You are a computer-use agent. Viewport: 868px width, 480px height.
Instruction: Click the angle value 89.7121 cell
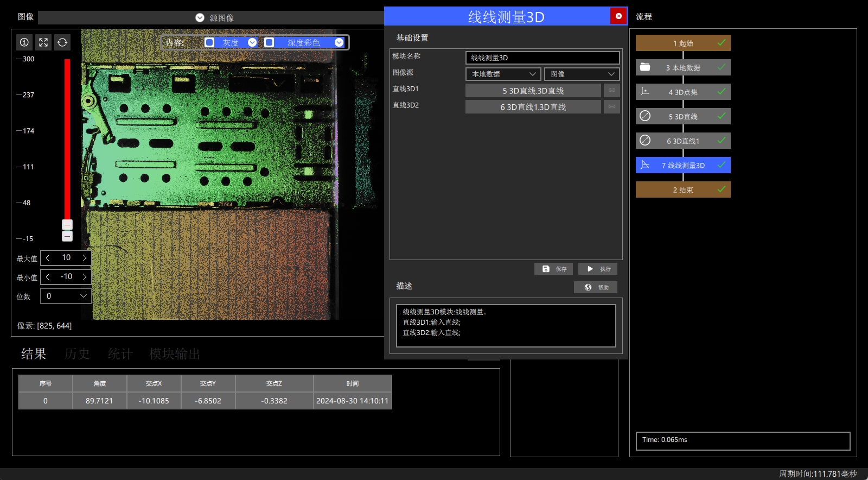[100, 401]
